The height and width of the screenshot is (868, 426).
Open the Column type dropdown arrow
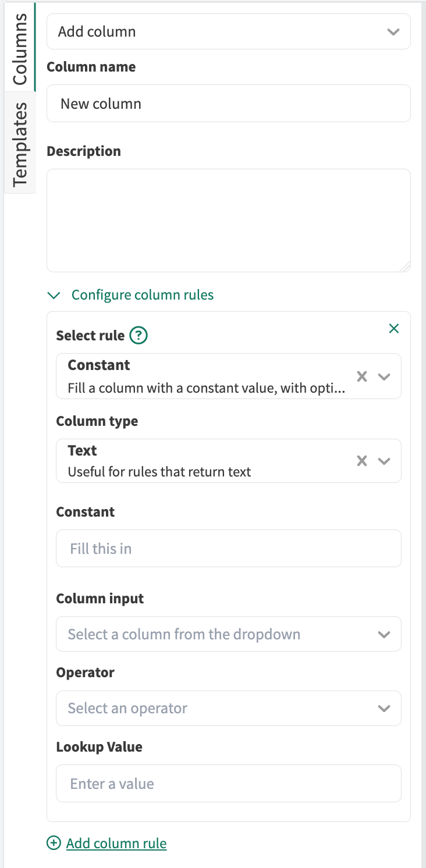(384, 461)
